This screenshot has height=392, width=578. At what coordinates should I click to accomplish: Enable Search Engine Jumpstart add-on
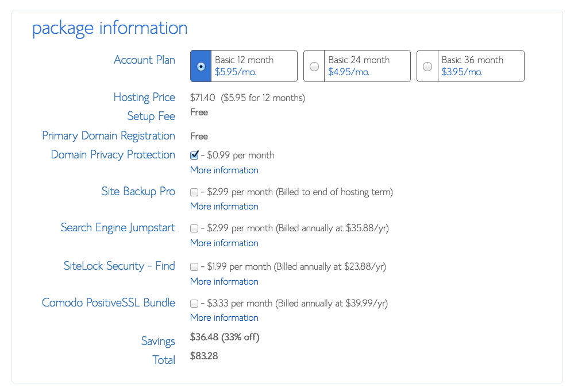(x=194, y=228)
